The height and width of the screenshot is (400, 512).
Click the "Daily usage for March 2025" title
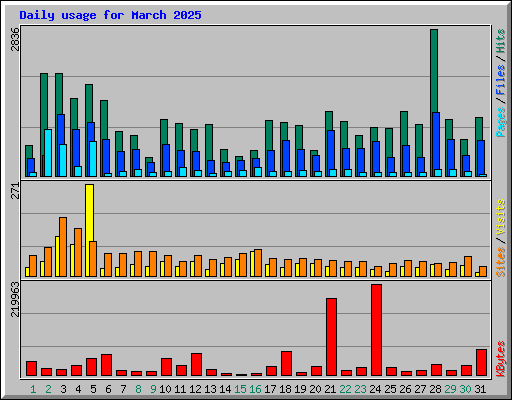[110, 15]
